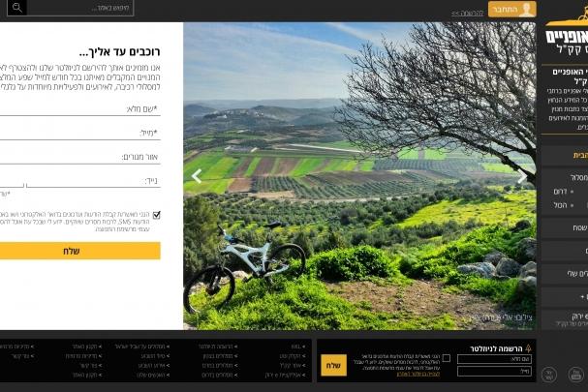
Task: Click the user avatar icon on the התחבר button
Action: (x=527, y=10)
